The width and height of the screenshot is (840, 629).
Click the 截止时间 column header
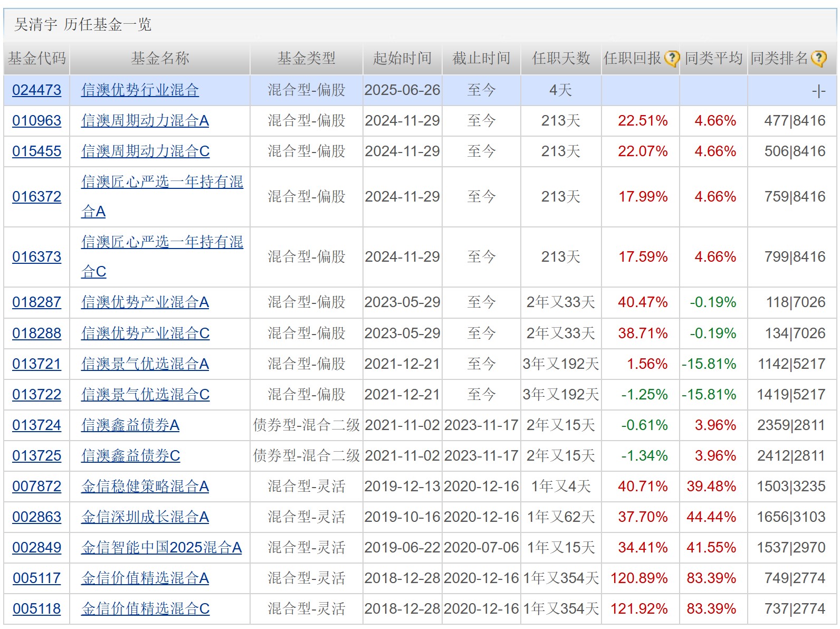481,59
